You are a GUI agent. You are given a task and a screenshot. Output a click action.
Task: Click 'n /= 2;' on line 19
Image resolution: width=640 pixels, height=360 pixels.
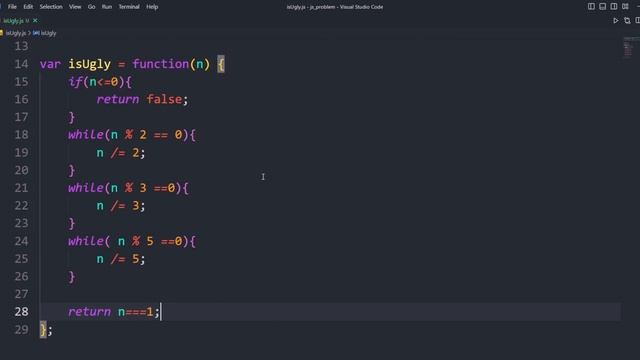point(120,153)
